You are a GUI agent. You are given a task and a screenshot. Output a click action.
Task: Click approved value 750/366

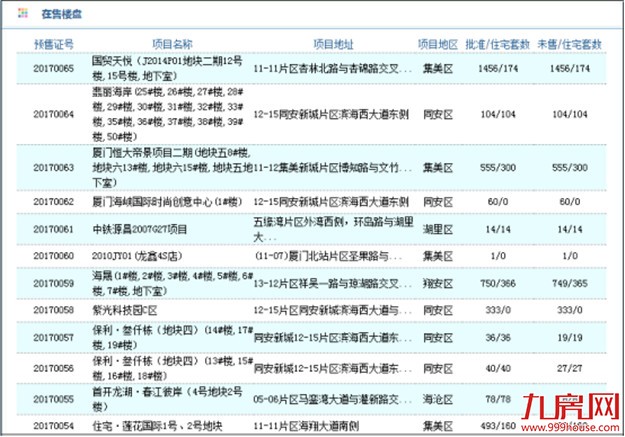coord(498,283)
